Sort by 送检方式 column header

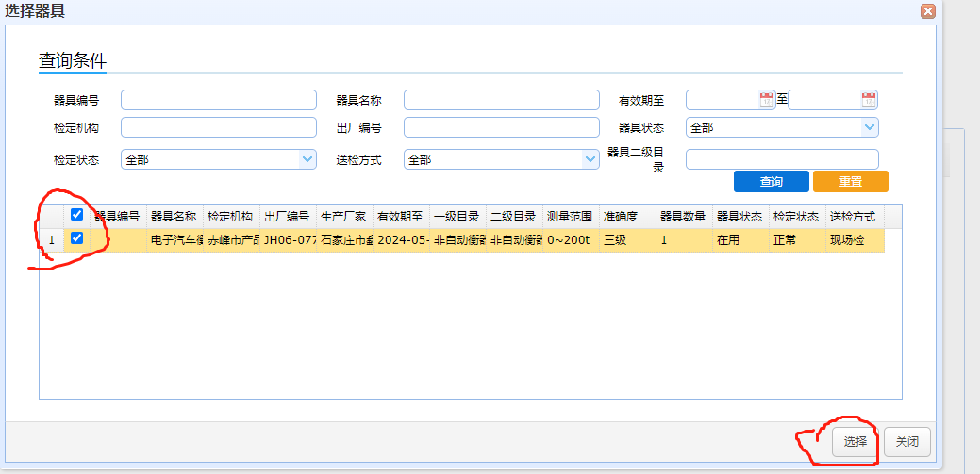(853, 217)
